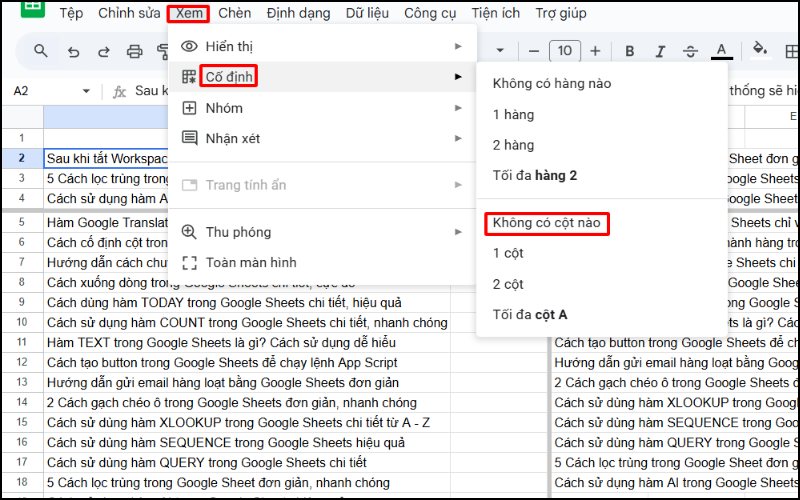Open the Dữ liệu menu
This screenshot has width=800, height=500.
pos(367,13)
